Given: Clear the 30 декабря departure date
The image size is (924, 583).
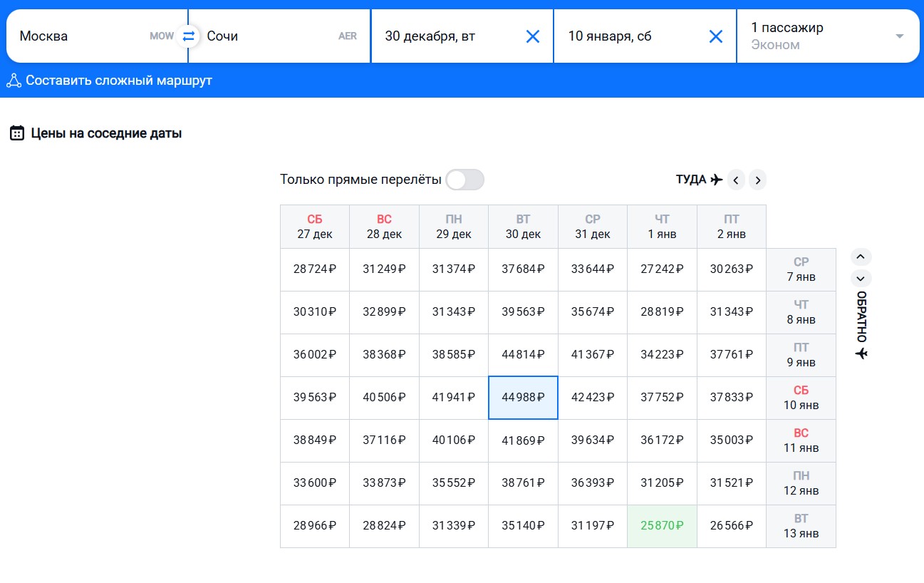Looking at the screenshot, I should [x=532, y=36].
